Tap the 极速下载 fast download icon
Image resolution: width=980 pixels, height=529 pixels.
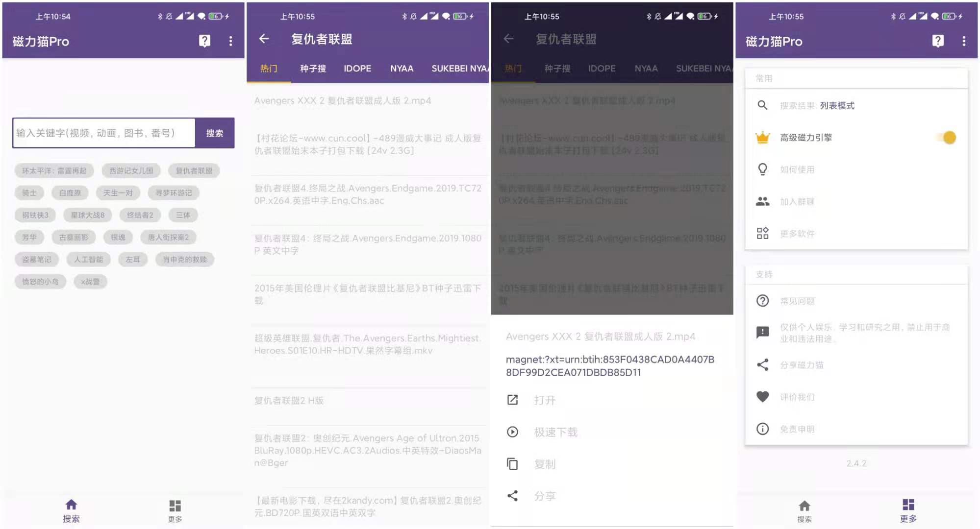pos(512,432)
